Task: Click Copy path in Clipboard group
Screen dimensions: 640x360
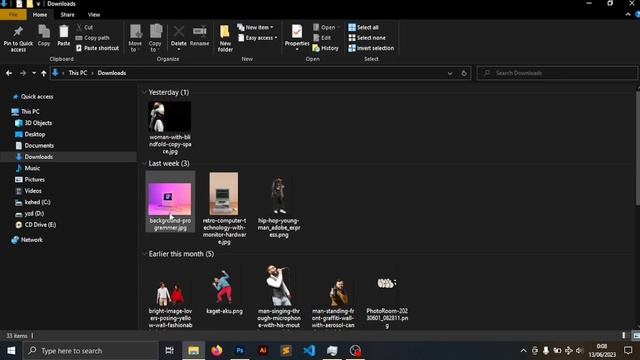Action: tap(93, 38)
